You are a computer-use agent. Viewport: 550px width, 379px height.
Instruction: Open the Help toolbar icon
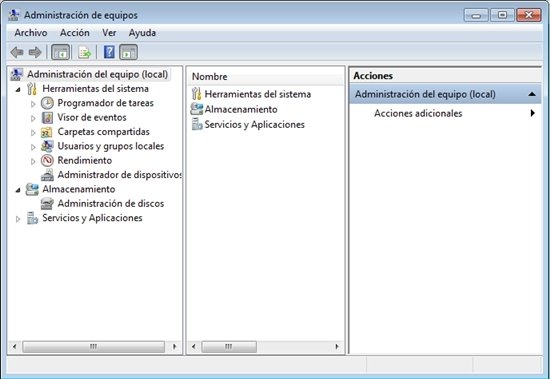coord(109,52)
